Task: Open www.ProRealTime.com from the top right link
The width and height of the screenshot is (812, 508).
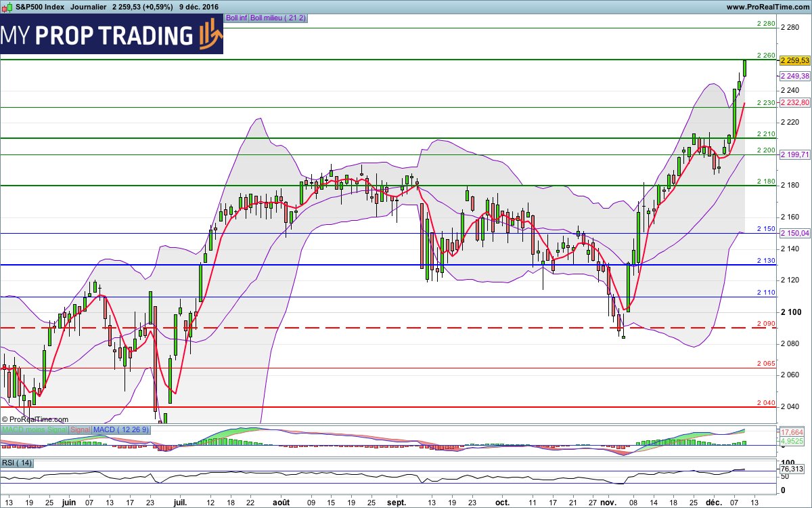Action: [x=770, y=7]
